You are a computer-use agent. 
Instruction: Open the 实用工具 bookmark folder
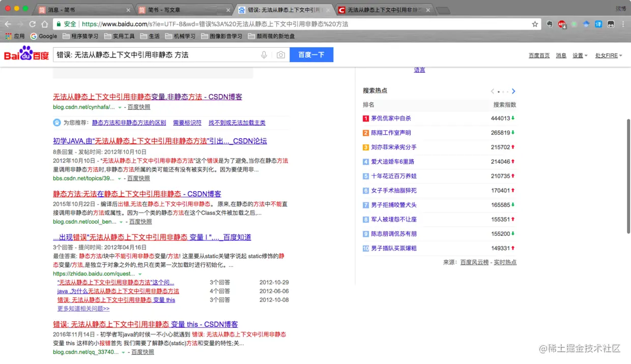[119, 36]
